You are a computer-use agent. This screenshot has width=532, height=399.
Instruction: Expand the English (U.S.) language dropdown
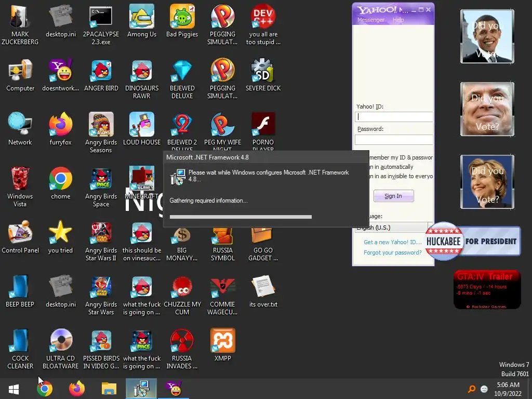394,228
